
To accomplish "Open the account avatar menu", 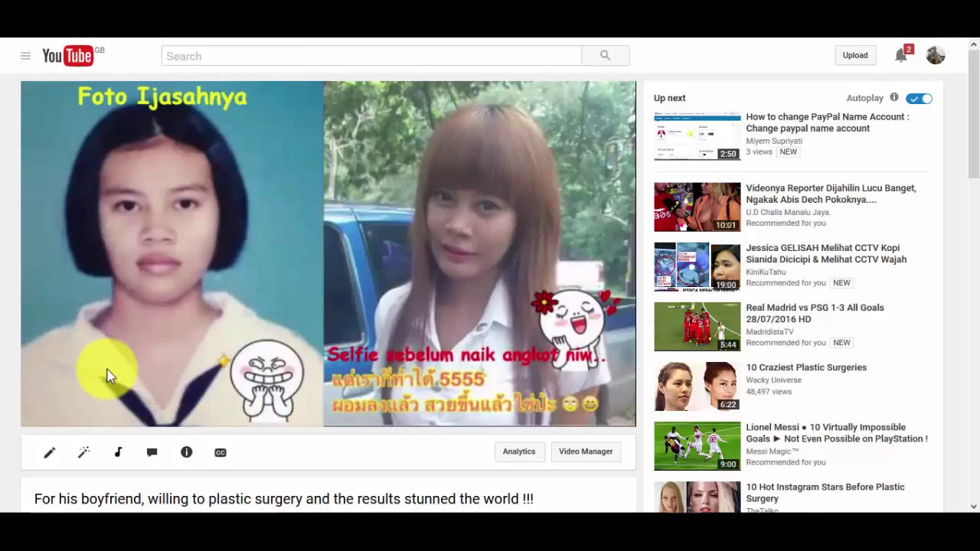I will (935, 55).
